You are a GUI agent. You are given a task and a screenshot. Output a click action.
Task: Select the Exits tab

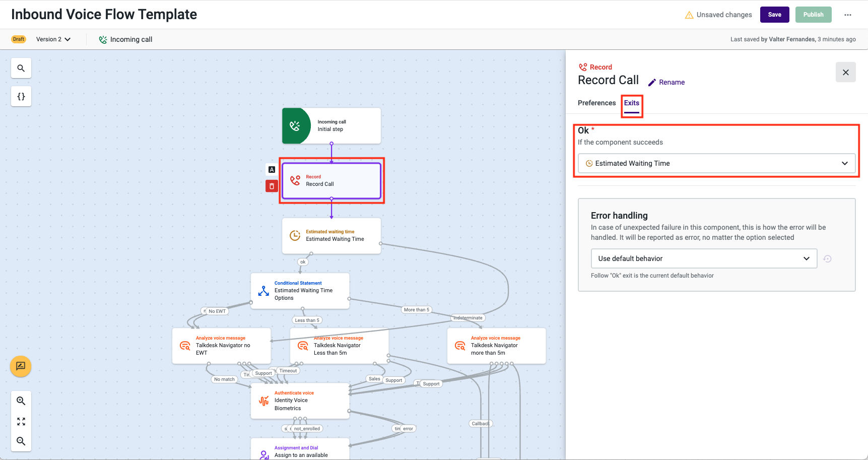tap(632, 103)
